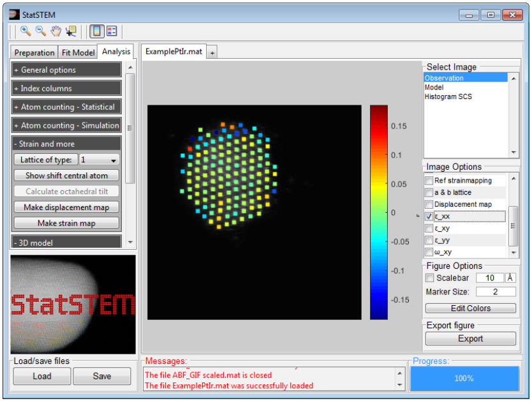The width and height of the screenshot is (532, 401).
Task: Enable the Displacement map checkbox
Action: [x=429, y=204]
